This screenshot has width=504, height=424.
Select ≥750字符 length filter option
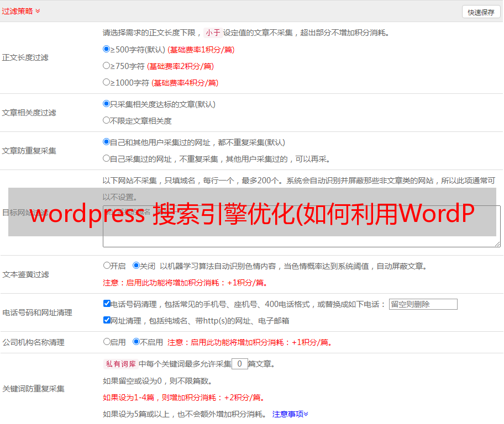point(107,66)
